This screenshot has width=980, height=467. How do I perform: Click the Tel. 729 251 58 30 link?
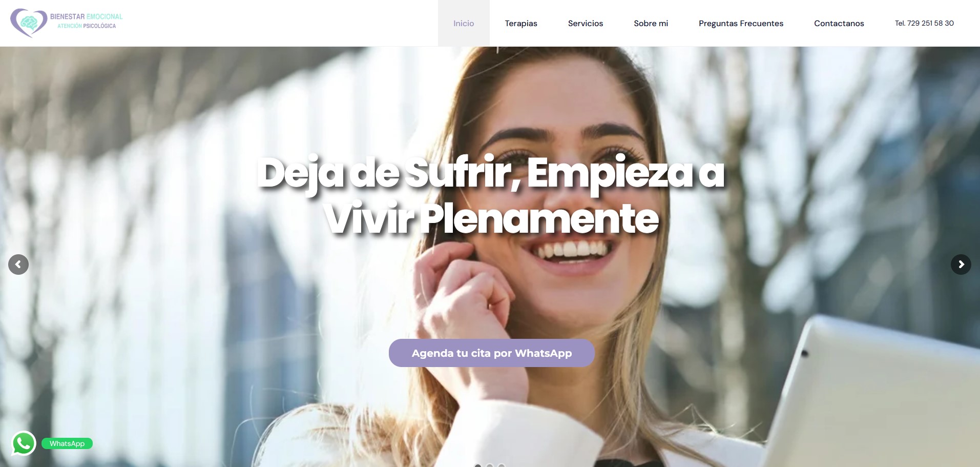click(924, 23)
